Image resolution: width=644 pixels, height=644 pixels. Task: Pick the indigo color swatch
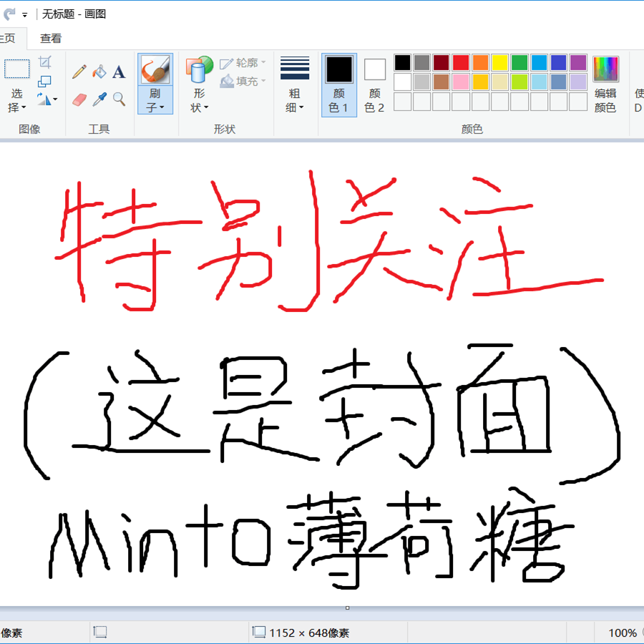(x=559, y=63)
